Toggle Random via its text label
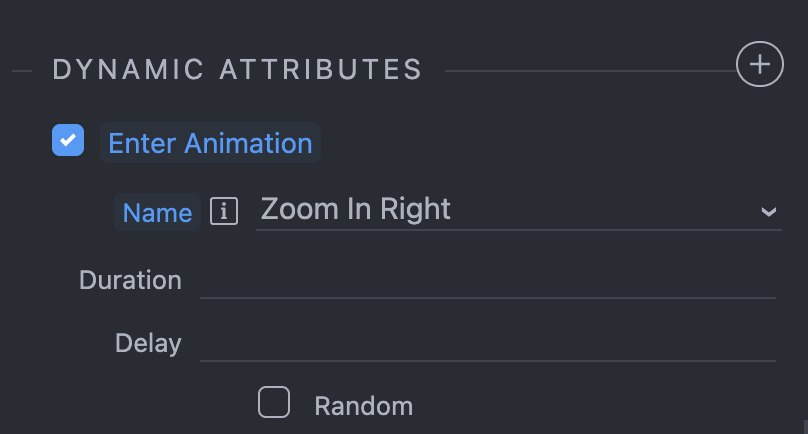 (364, 406)
